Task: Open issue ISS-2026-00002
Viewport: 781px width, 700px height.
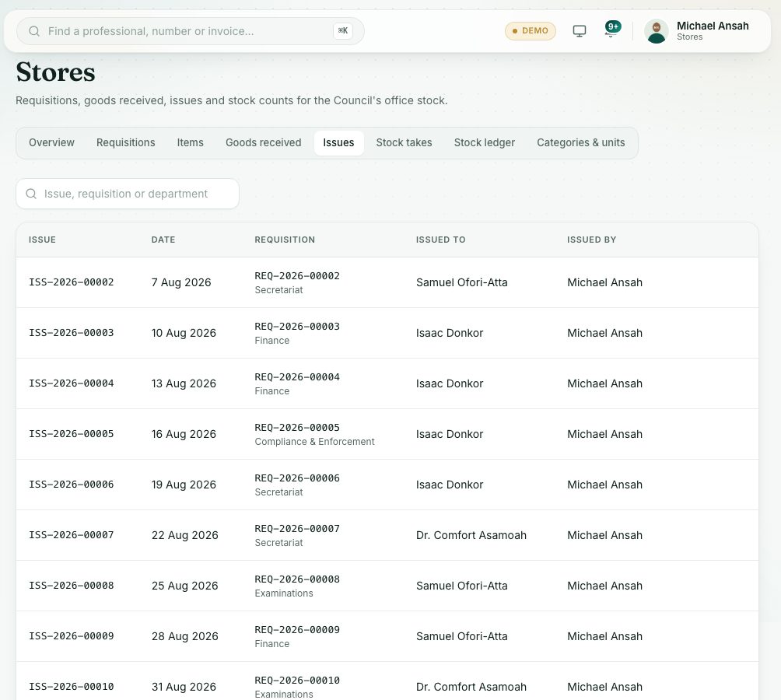Action: pos(72,282)
